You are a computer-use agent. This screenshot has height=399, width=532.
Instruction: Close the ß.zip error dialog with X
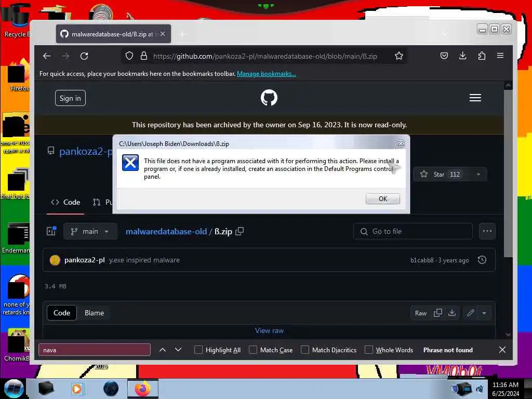401,143
